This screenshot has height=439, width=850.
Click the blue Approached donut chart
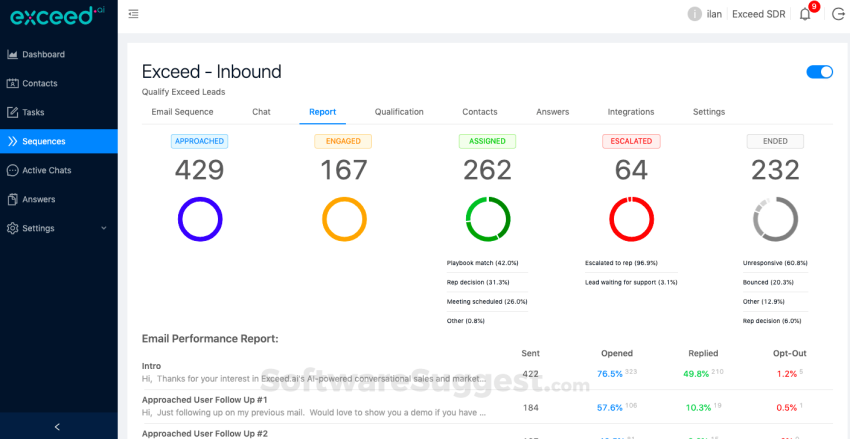200,219
